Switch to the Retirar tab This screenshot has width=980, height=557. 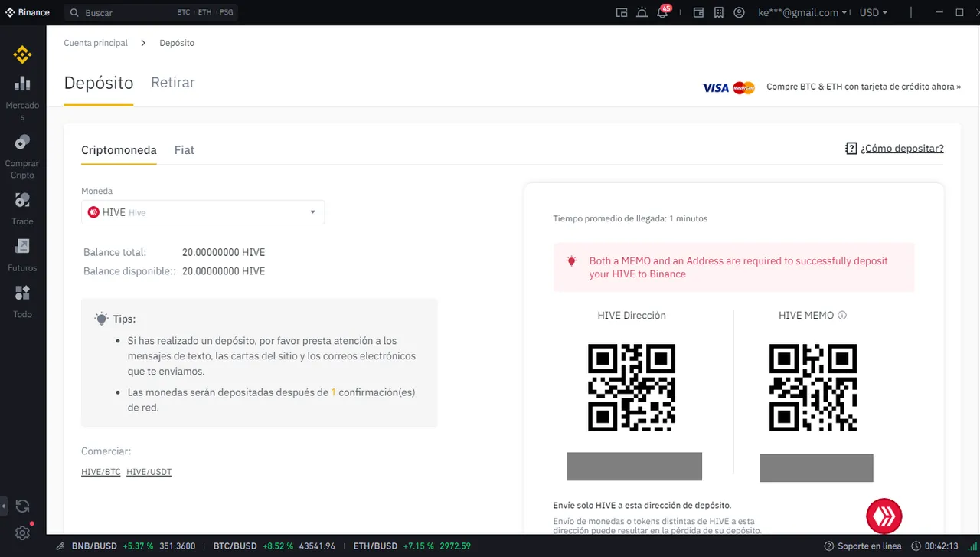(x=173, y=83)
